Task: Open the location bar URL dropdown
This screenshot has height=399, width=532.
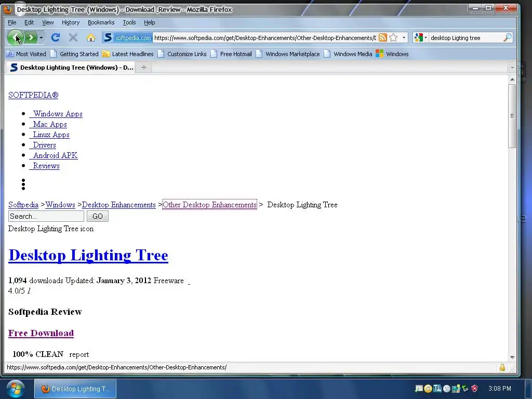Action: [x=404, y=37]
